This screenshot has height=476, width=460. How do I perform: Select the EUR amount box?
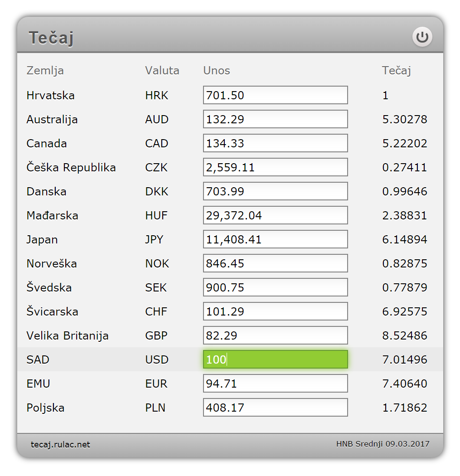[x=275, y=383]
